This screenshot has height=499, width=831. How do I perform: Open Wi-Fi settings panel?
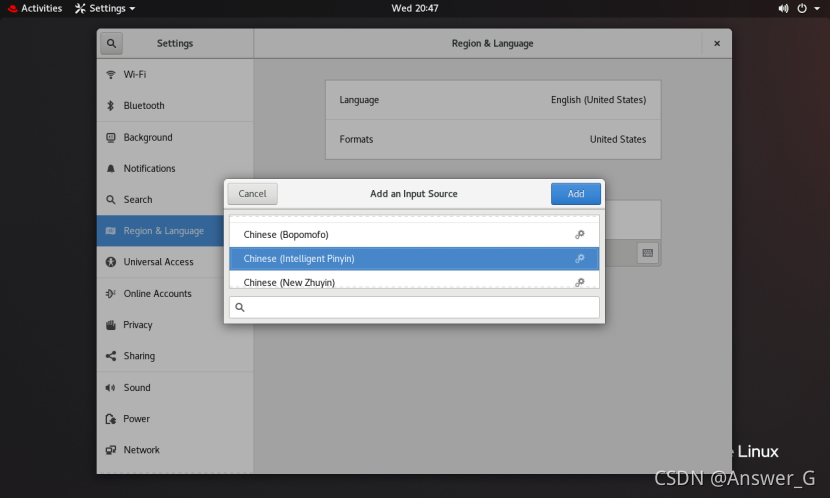[175, 75]
